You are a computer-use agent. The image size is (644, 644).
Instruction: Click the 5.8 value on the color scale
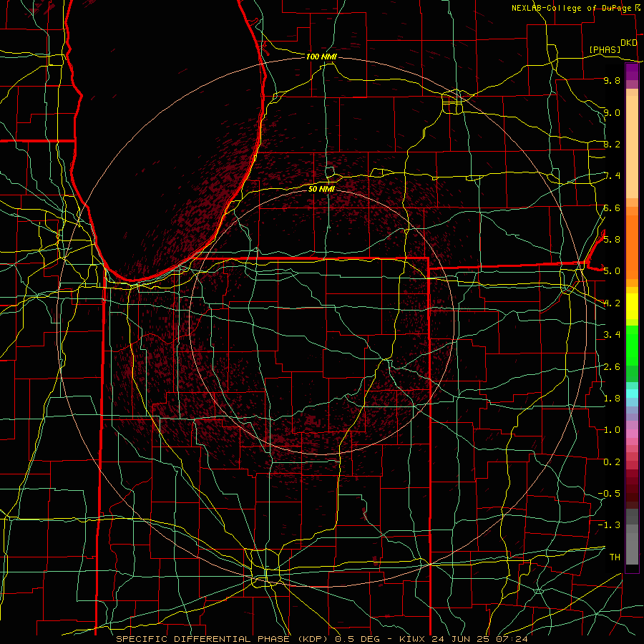[612, 239]
